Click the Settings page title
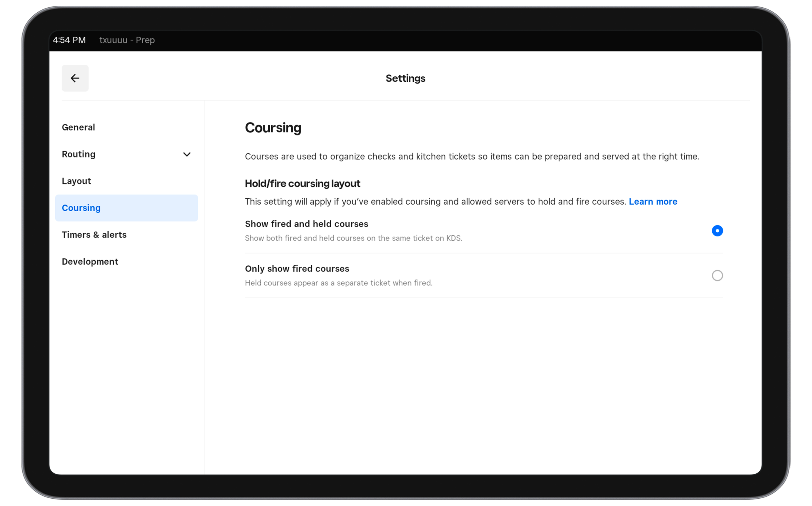 (x=405, y=78)
